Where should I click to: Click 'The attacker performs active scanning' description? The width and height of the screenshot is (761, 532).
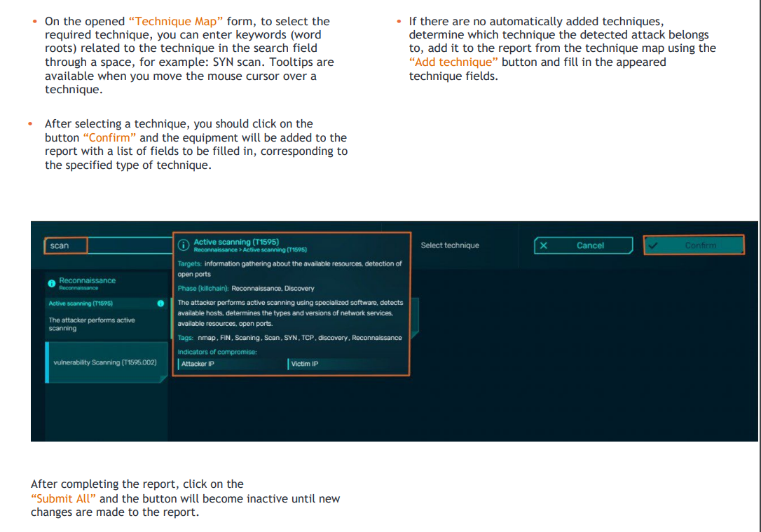92,325
